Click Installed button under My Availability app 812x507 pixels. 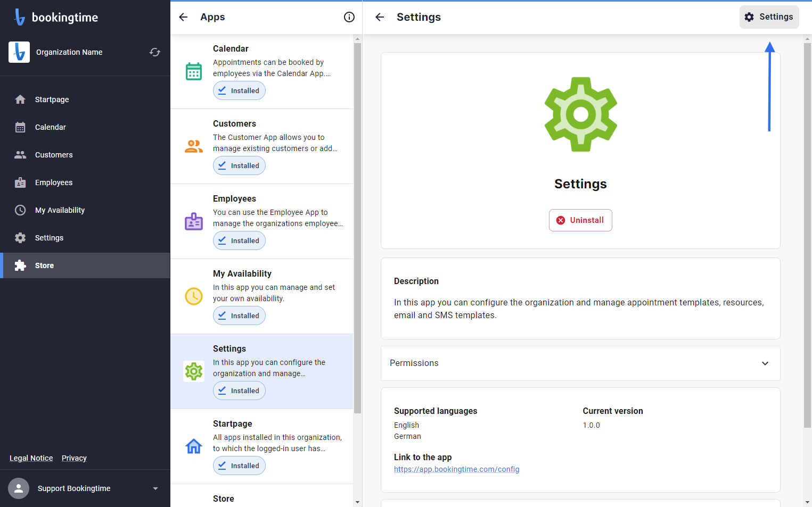point(239,315)
